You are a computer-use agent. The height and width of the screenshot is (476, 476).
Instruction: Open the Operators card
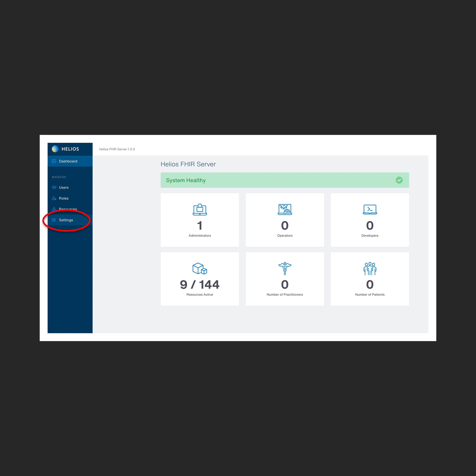(285, 220)
